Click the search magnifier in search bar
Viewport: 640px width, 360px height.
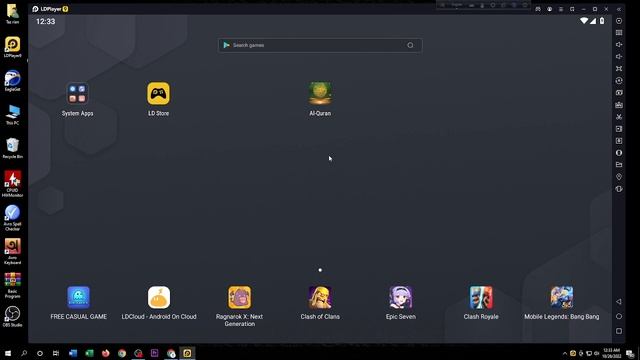pyautogui.click(x=410, y=45)
